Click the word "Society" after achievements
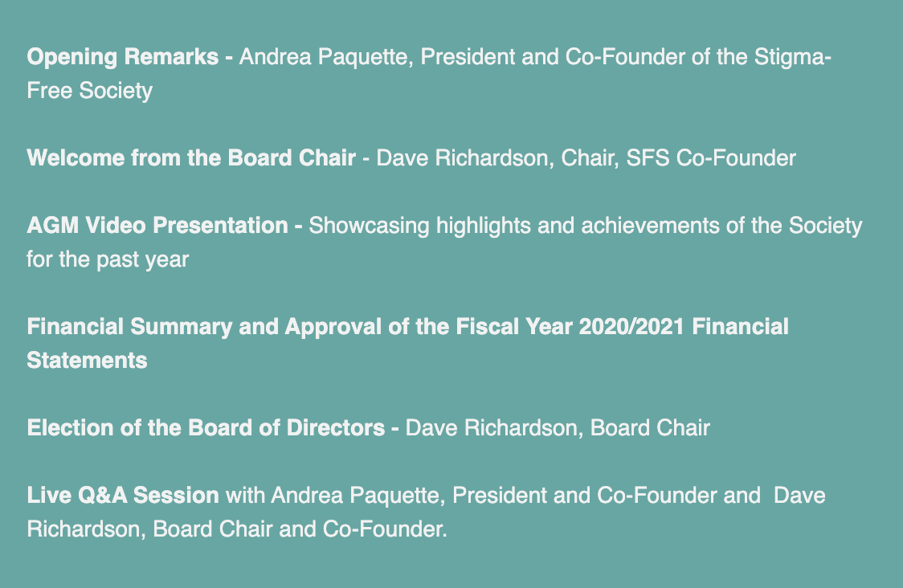 (825, 225)
